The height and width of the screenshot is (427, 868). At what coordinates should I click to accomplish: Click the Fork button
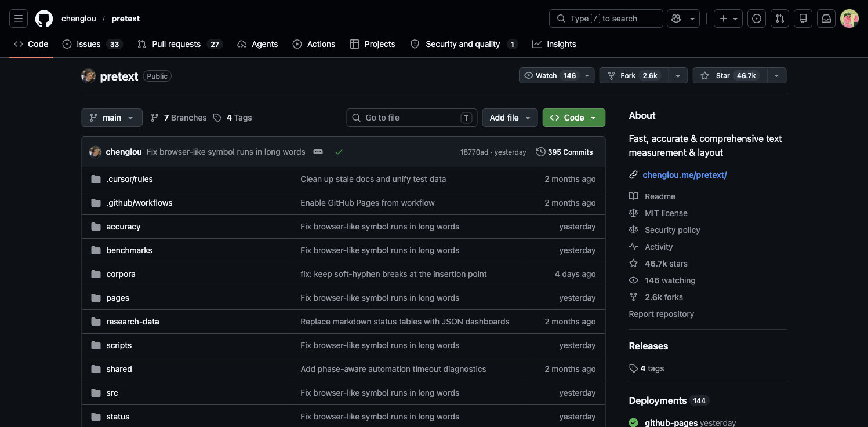634,75
